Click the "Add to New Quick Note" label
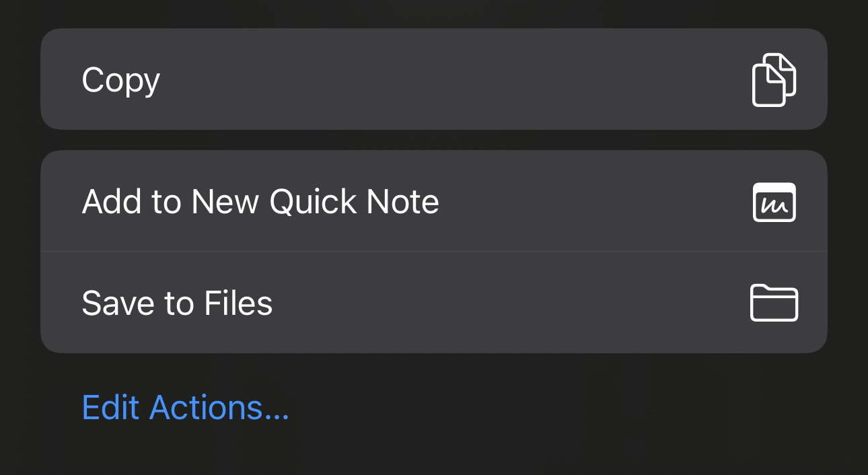 260,202
